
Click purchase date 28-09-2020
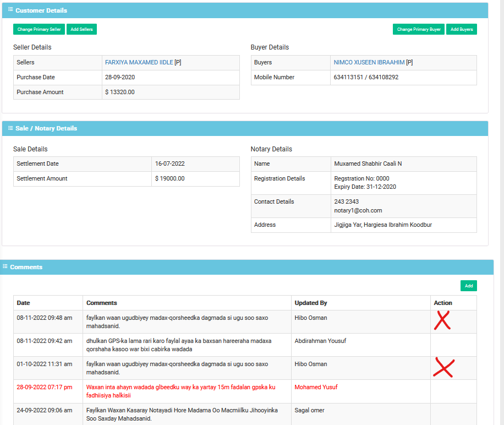pos(120,77)
